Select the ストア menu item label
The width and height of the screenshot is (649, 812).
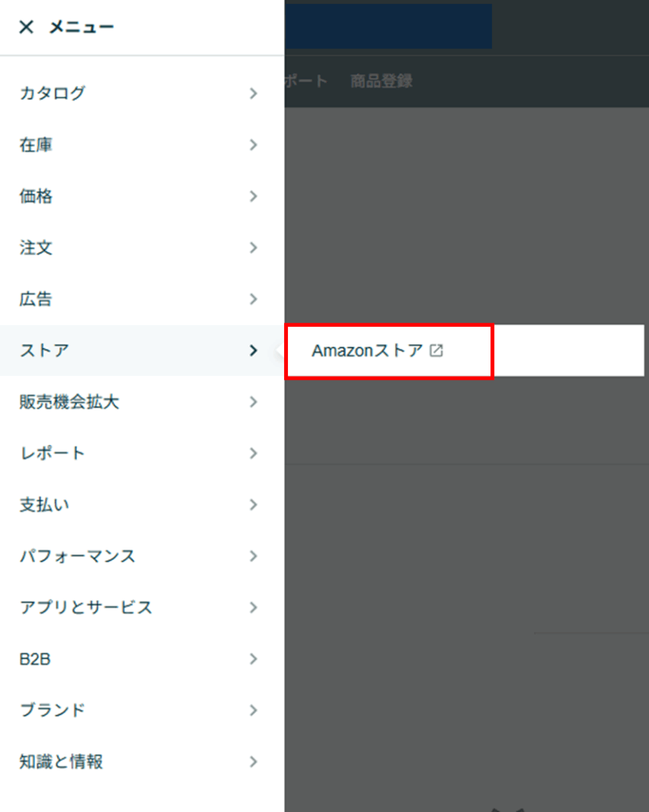click(x=44, y=350)
